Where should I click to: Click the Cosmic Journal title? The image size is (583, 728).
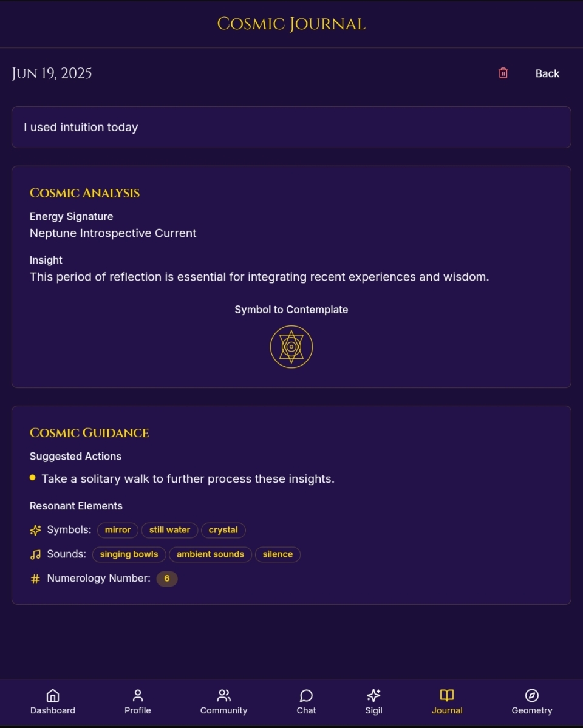pyautogui.click(x=291, y=24)
